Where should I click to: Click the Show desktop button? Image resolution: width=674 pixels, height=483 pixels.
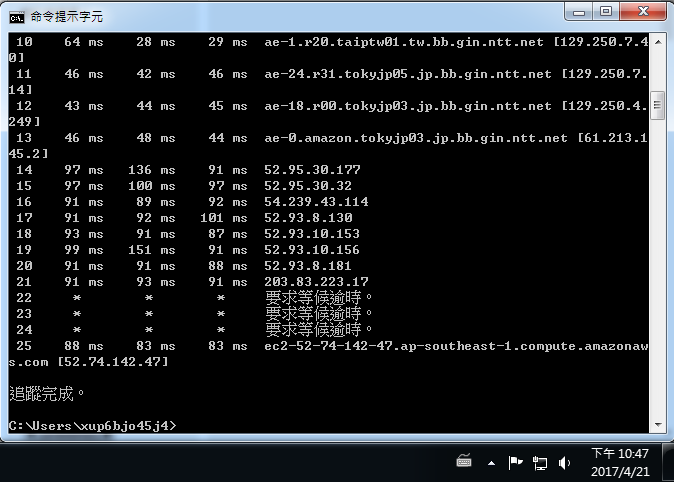coord(668,463)
